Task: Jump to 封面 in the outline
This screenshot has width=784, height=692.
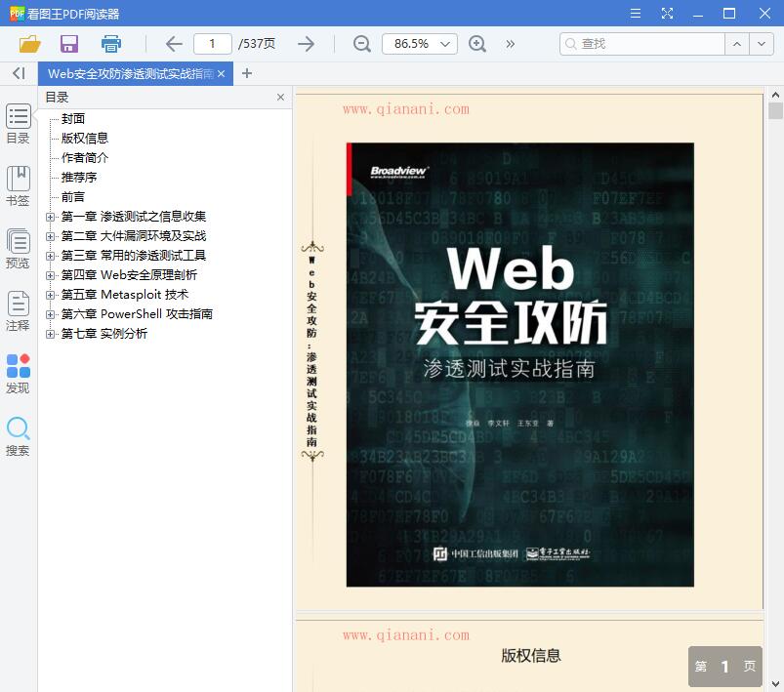Action: (73, 118)
